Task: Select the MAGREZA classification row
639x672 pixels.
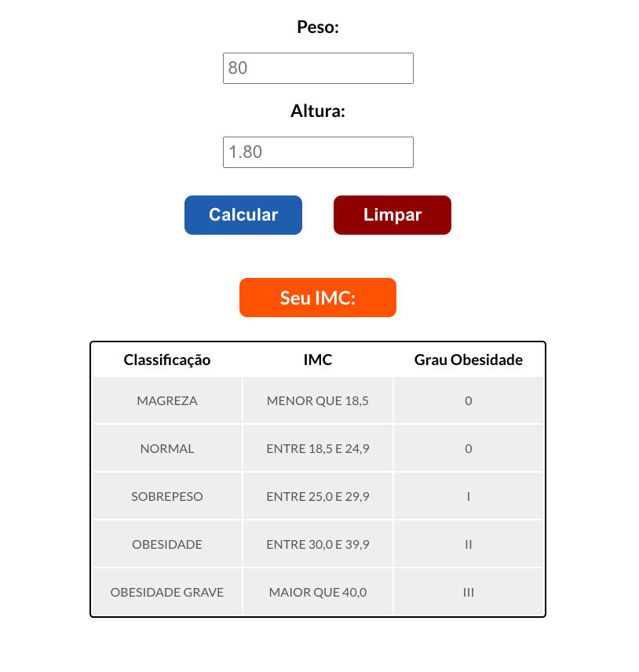Action: [167, 400]
